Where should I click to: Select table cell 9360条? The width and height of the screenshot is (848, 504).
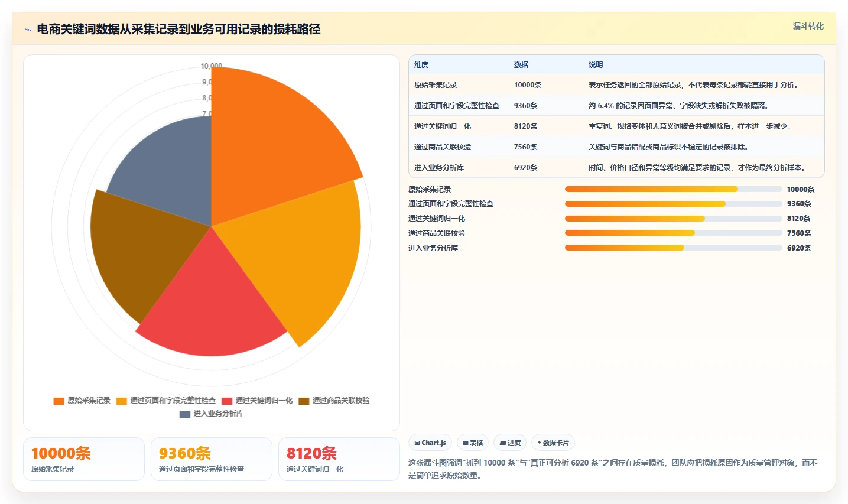[525, 106]
